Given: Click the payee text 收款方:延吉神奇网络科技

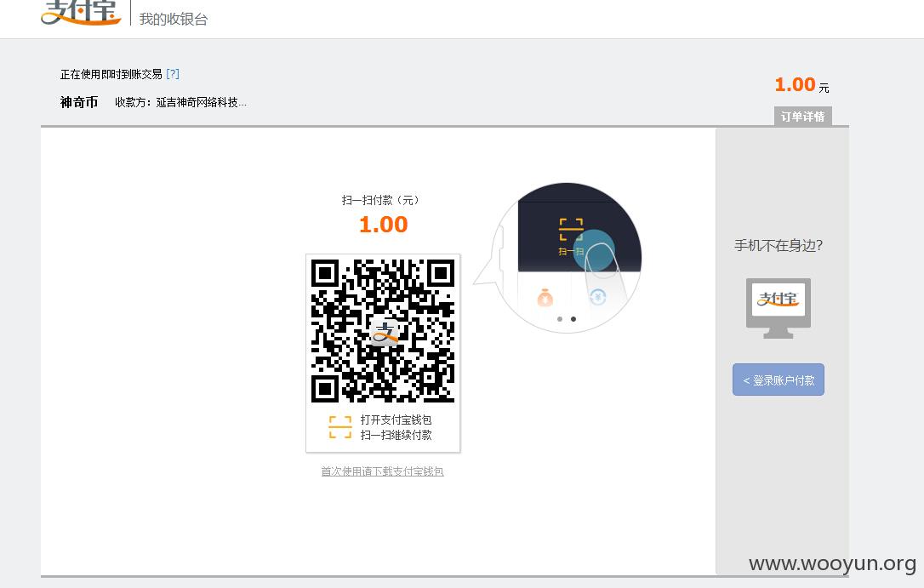Looking at the screenshot, I should point(181,102).
